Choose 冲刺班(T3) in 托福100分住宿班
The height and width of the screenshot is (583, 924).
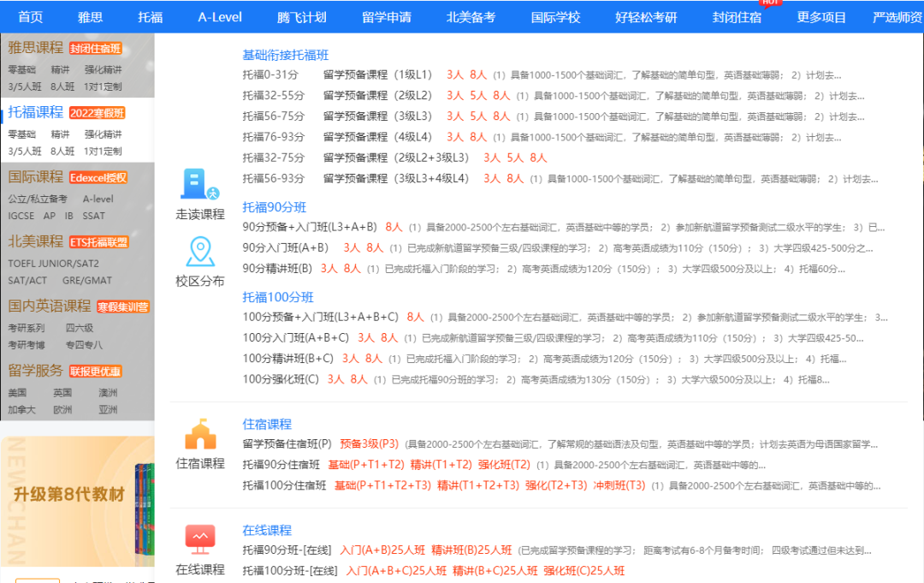(619, 485)
